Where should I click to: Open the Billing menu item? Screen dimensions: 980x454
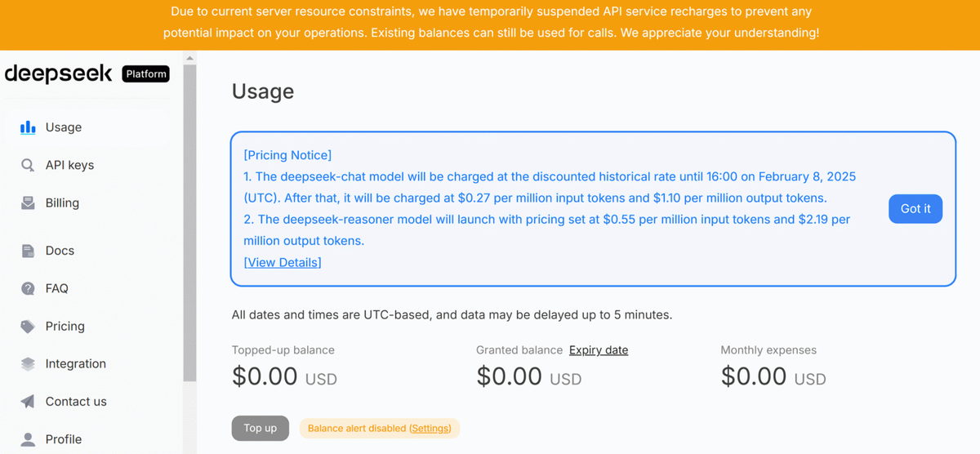click(62, 203)
